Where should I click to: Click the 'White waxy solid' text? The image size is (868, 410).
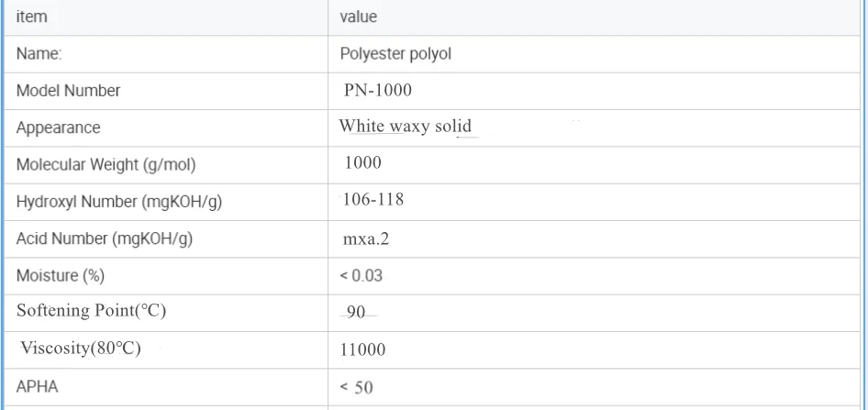[x=405, y=126]
